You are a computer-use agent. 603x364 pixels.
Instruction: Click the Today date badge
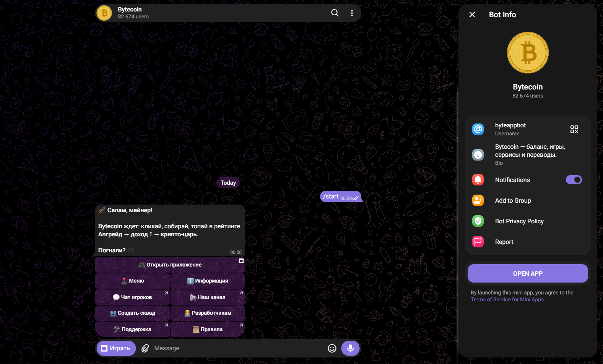click(228, 183)
